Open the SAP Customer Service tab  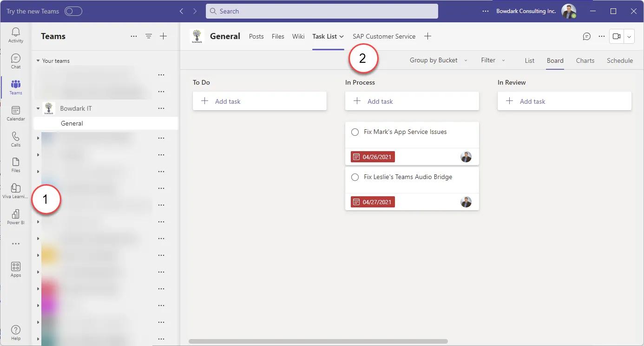pyautogui.click(x=384, y=36)
